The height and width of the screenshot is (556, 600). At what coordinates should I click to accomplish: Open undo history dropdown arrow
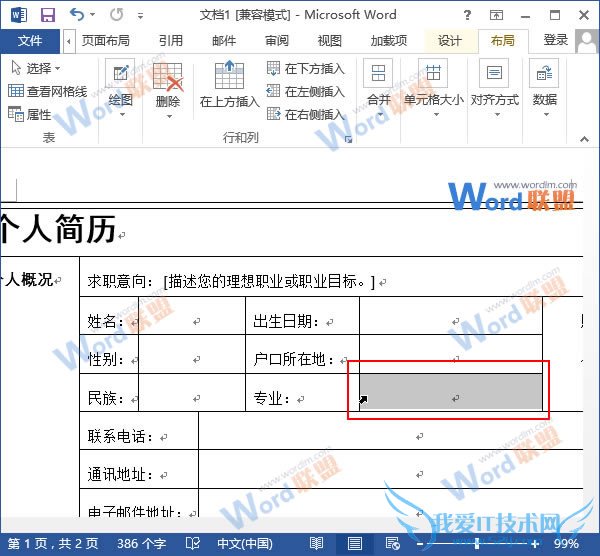point(93,15)
